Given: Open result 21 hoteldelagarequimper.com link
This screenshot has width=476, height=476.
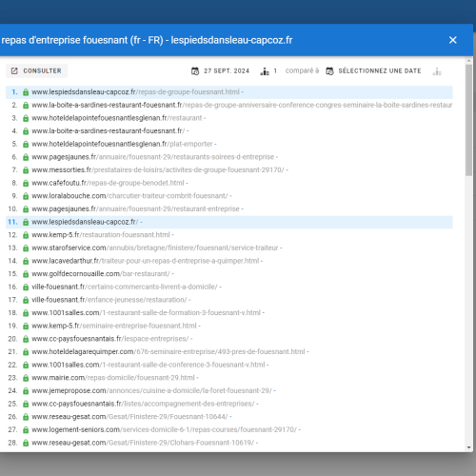Looking at the screenshot, I should [x=169, y=352].
